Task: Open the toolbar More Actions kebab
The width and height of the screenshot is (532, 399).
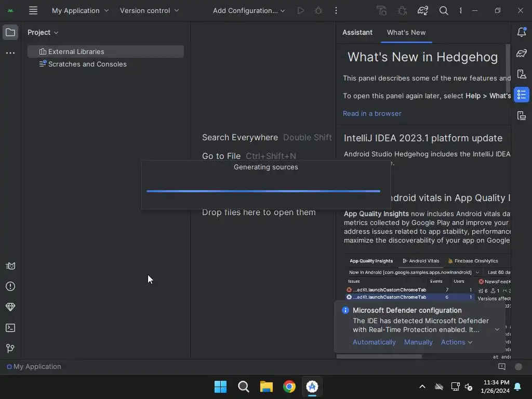Action: tap(336, 10)
